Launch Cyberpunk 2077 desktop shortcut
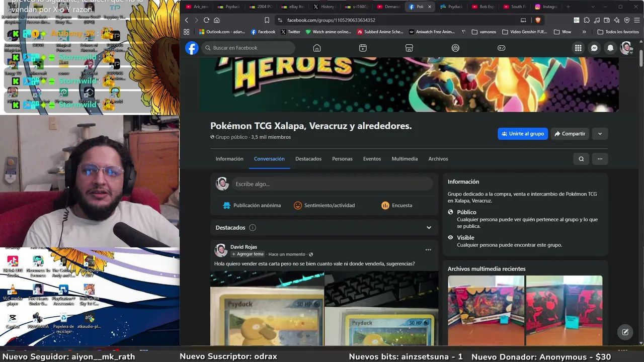Screen dimensions: 644x362 tap(89, 267)
